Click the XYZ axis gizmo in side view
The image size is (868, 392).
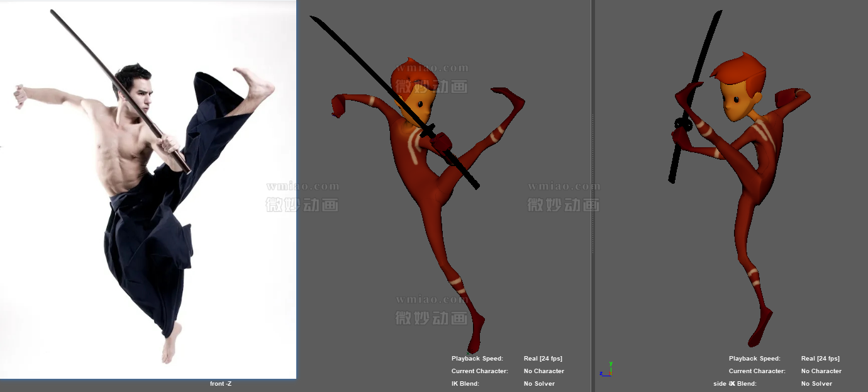(x=606, y=369)
